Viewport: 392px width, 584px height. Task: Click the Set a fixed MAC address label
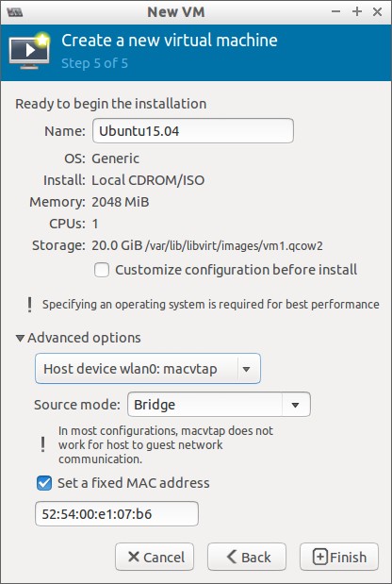134,483
